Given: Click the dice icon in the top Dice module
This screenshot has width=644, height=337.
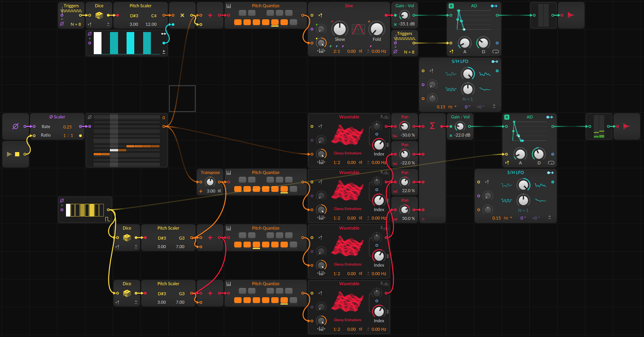Looking at the screenshot, I should click(x=99, y=15).
